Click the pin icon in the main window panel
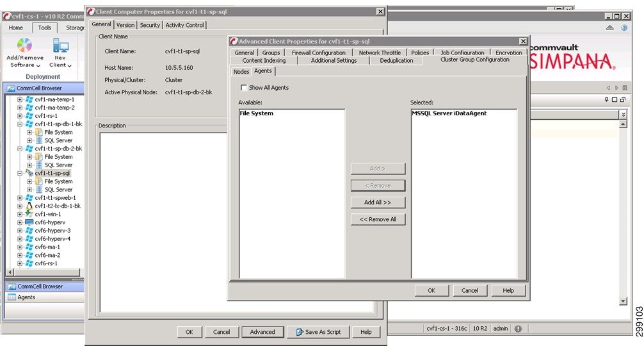 coord(607,99)
